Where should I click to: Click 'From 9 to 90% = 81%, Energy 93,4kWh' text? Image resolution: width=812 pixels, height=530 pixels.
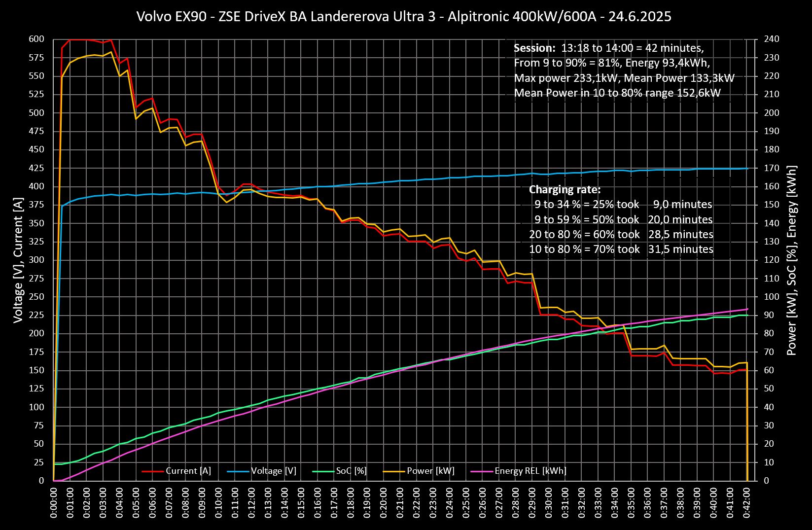click(x=612, y=63)
